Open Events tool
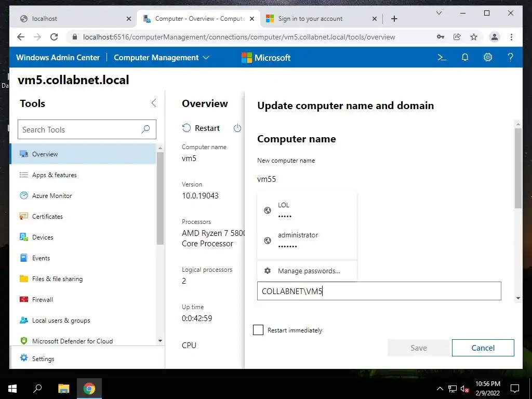 point(84,258)
